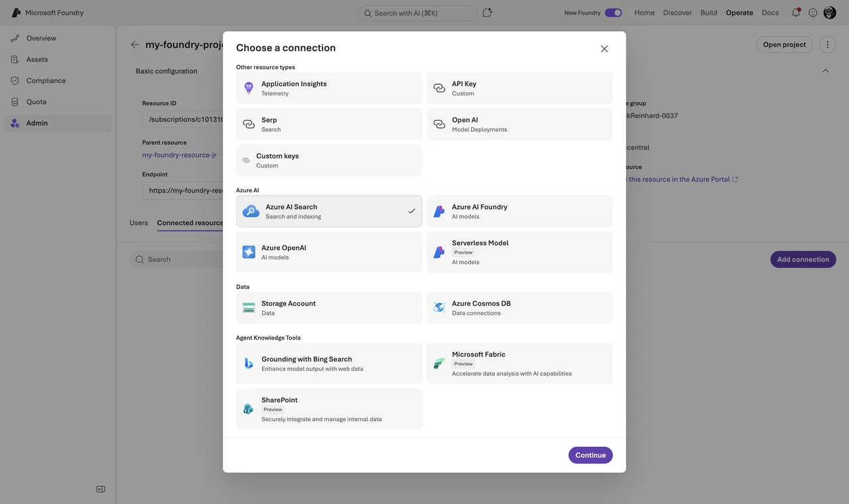Click the Open project button
This screenshot has height=504, width=849.
[784, 44]
